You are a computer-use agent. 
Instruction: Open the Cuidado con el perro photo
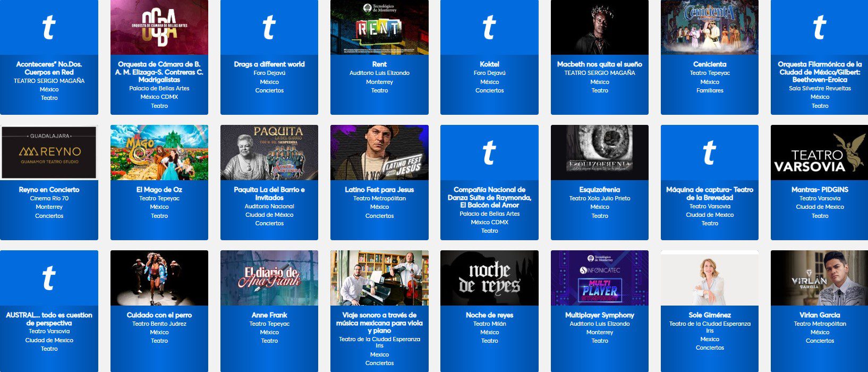(x=159, y=278)
